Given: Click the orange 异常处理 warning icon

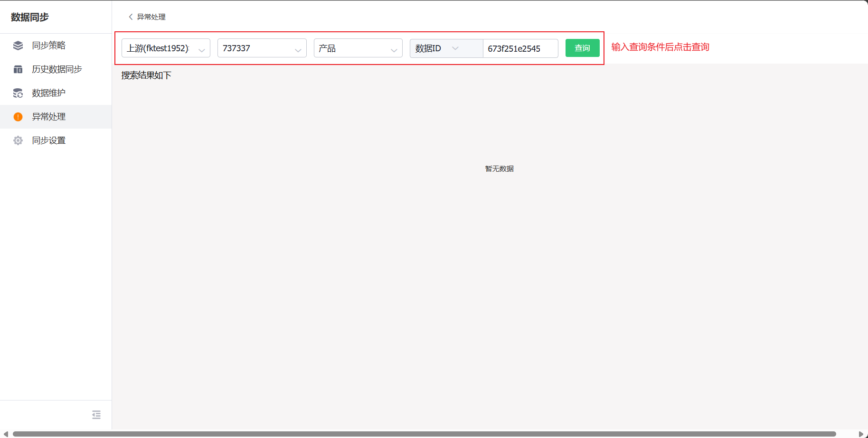Looking at the screenshot, I should pos(18,116).
